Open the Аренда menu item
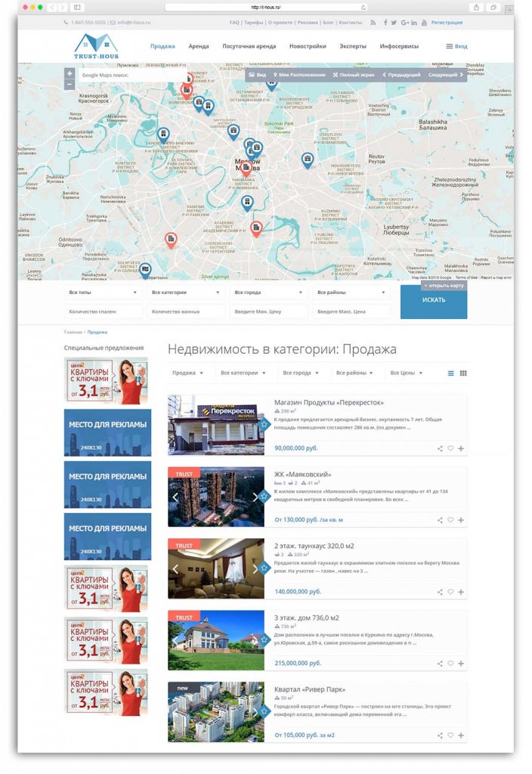 click(x=199, y=46)
